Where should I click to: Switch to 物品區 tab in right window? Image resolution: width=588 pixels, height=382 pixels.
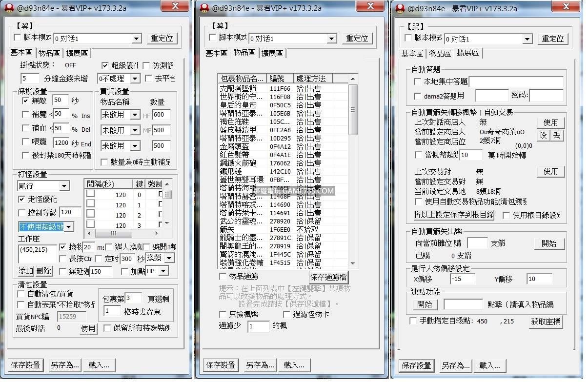440,54
